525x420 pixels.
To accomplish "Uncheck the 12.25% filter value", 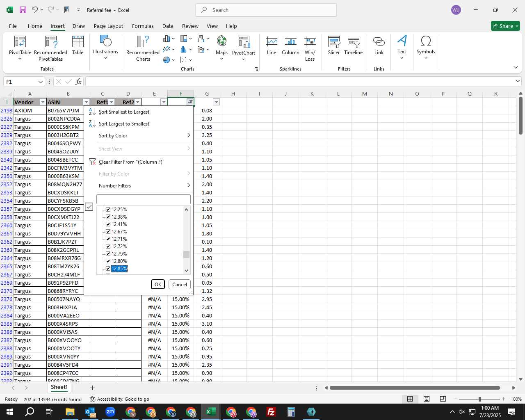I will (x=108, y=209).
